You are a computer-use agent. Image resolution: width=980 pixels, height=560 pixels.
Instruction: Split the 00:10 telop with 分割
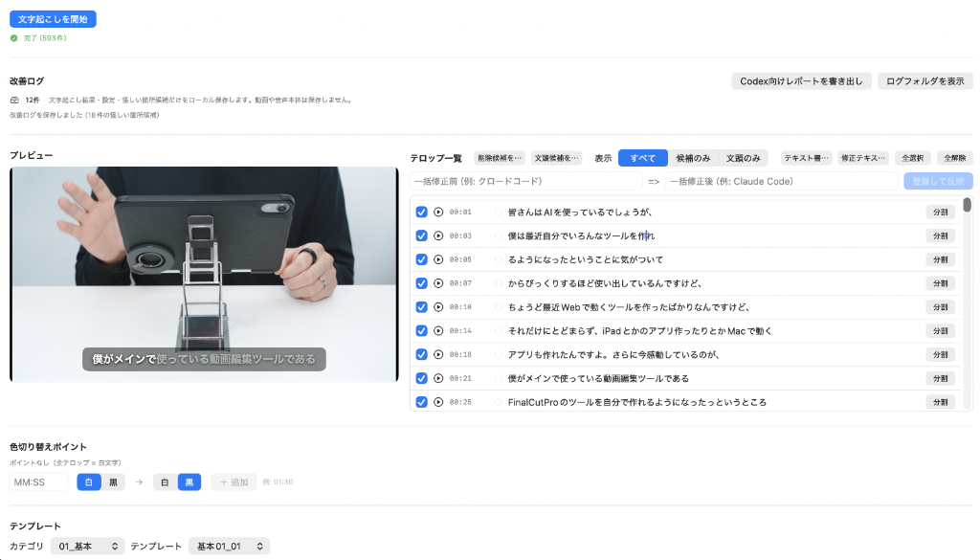click(x=940, y=307)
